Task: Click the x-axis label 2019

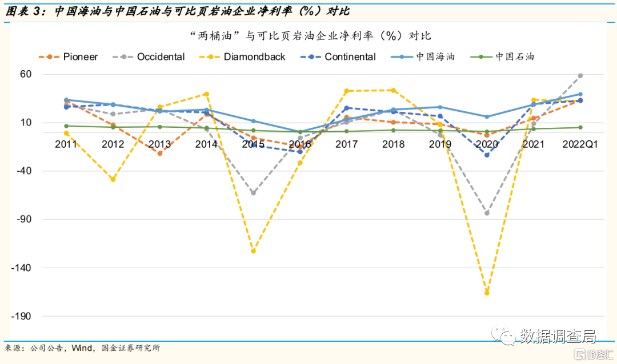Action: tap(440, 144)
